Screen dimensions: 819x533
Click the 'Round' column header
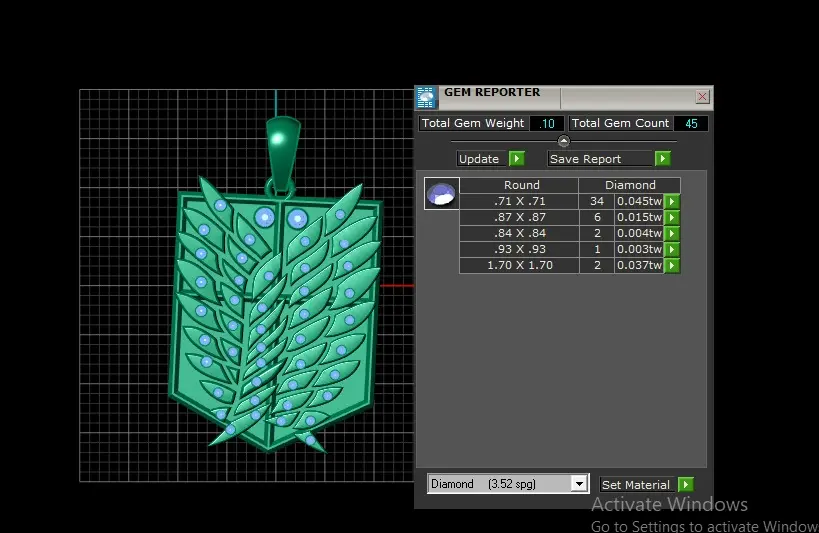[519, 185]
